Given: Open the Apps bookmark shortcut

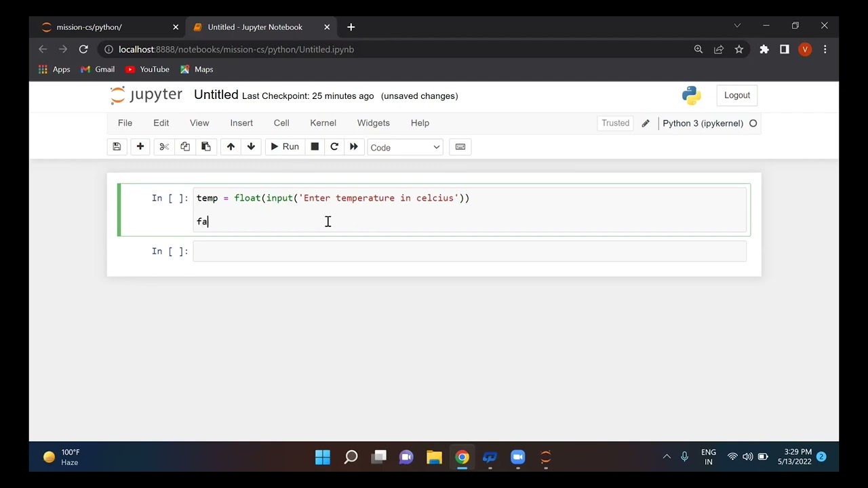Looking at the screenshot, I should tap(54, 69).
